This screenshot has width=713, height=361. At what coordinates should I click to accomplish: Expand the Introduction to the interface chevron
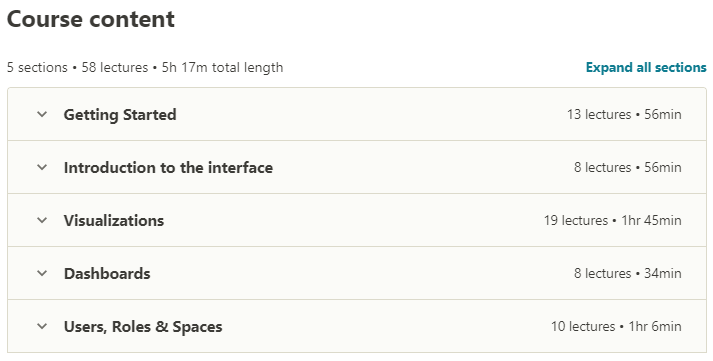[42, 167]
